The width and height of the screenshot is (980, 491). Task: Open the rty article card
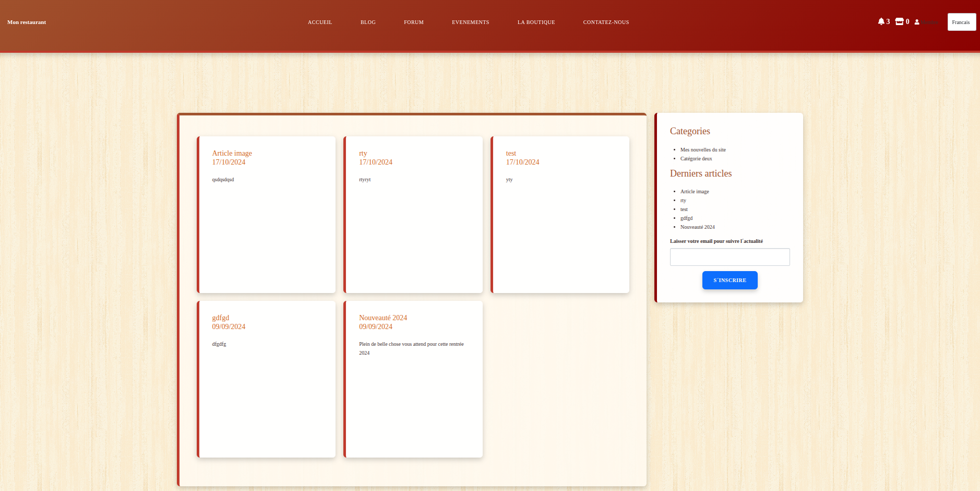coord(362,154)
